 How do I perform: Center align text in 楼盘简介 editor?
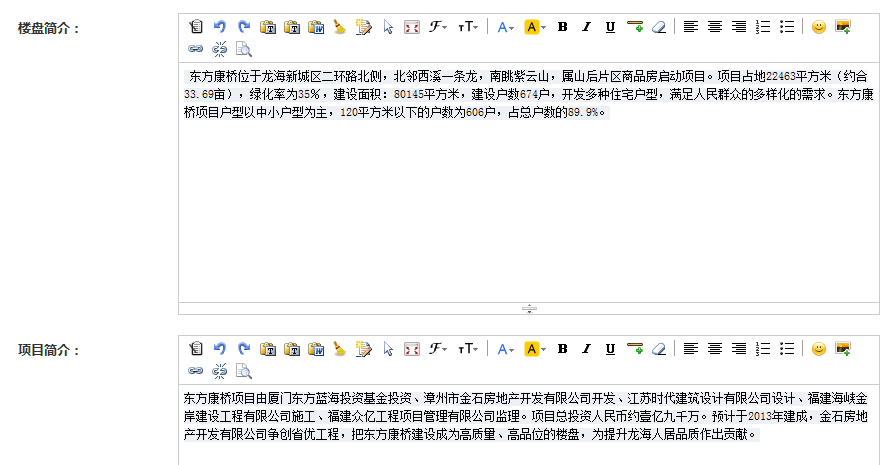(x=714, y=27)
